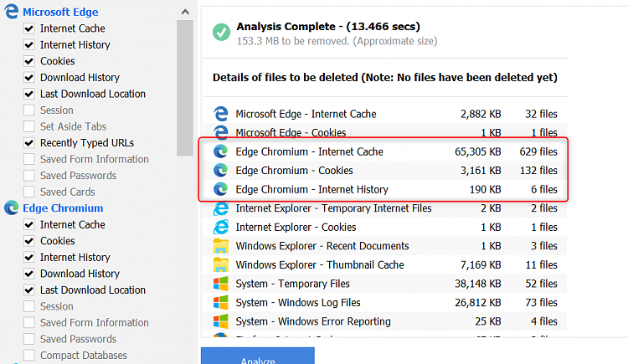This screenshot has width=628, height=364.
Task: Click the Analyze button
Action: [x=258, y=356]
